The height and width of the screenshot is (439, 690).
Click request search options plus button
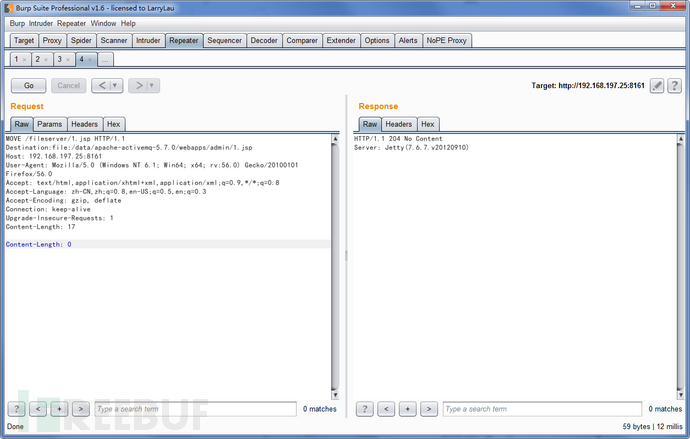coord(59,409)
